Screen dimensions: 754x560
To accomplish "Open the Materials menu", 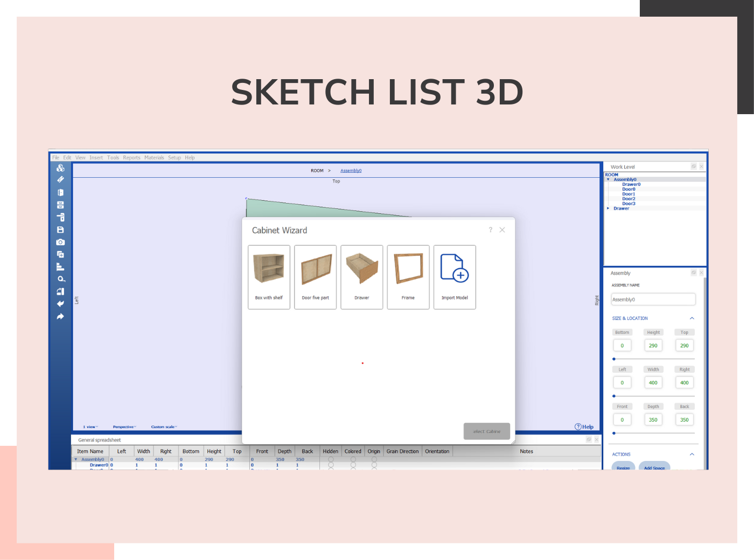I will coord(155,157).
